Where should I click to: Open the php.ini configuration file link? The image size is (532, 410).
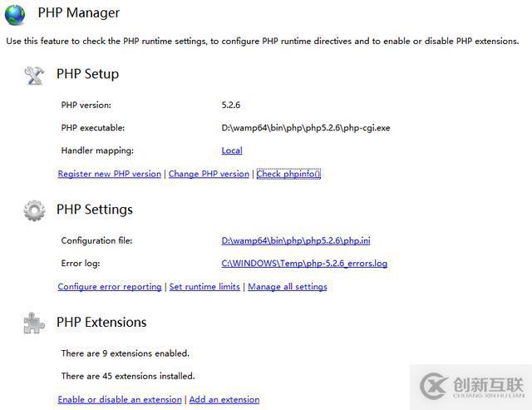pos(296,240)
